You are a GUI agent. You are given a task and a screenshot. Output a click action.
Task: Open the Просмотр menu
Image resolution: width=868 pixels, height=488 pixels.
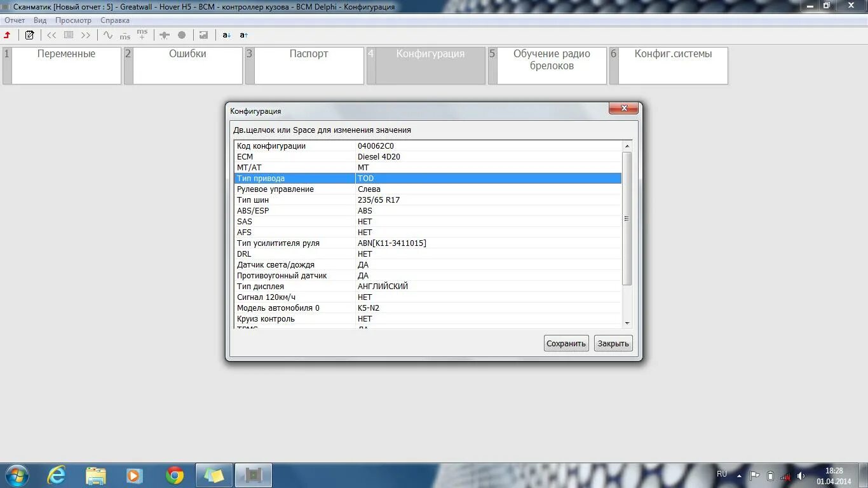73,20
